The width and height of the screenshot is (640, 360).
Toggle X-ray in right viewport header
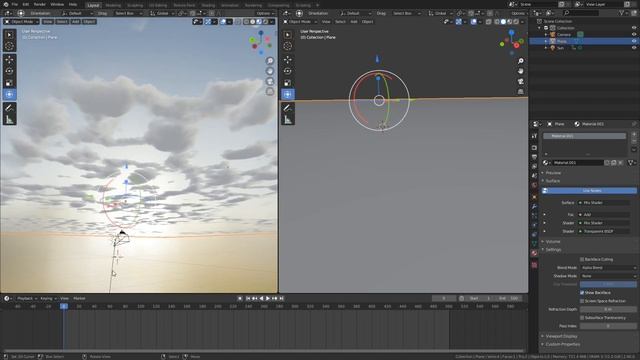[x=489, y=22]
